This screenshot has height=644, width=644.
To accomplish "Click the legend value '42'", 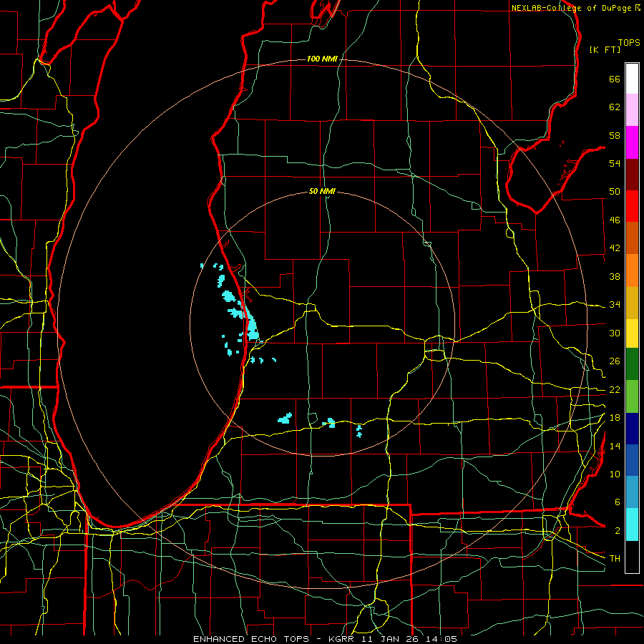I will [615, 248].
